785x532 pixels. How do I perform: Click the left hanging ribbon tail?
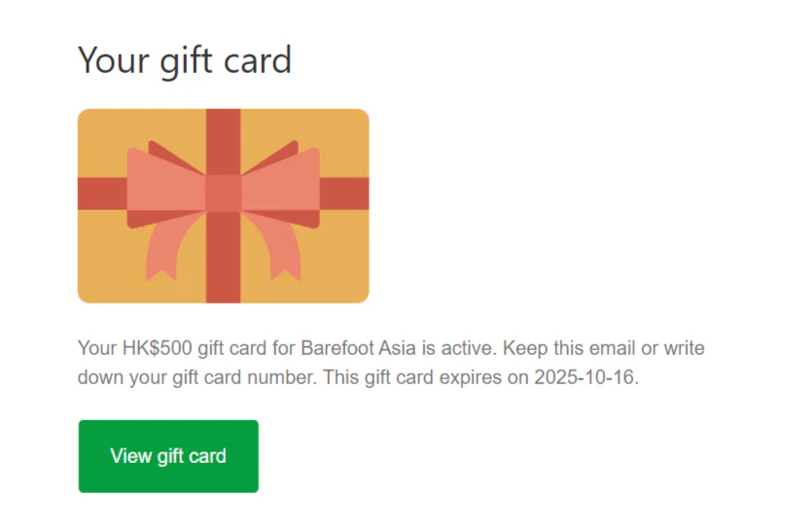(165, 247)
